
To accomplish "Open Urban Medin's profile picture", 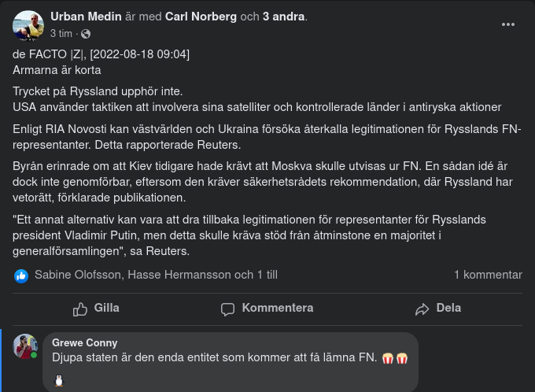I will [28, 26].
